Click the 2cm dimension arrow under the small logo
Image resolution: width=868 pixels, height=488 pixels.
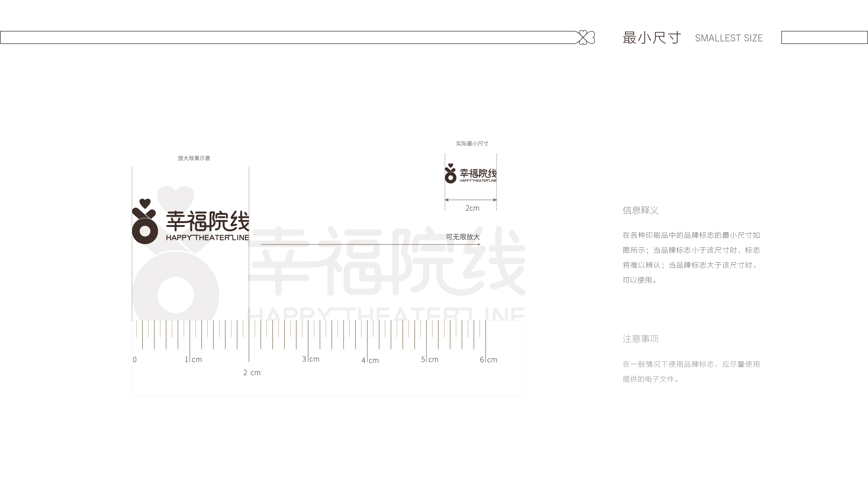point(471,200)
